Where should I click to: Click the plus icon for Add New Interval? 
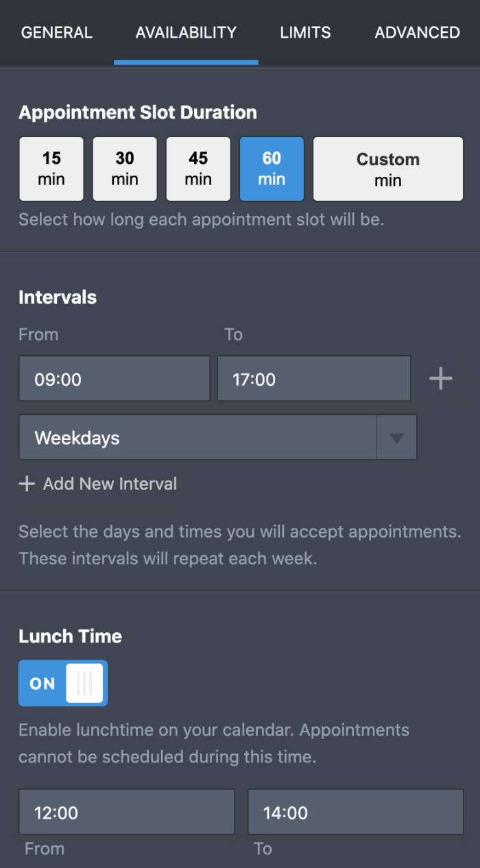point(27,484)
